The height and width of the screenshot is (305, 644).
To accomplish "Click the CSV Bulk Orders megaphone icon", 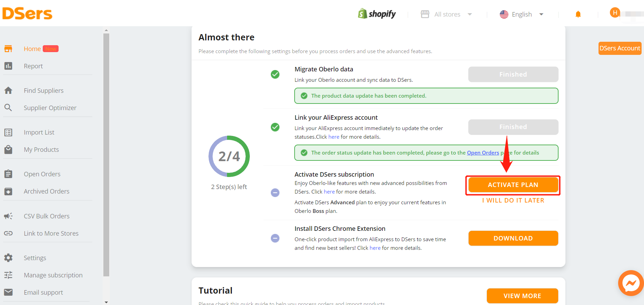I will point(8,216).
